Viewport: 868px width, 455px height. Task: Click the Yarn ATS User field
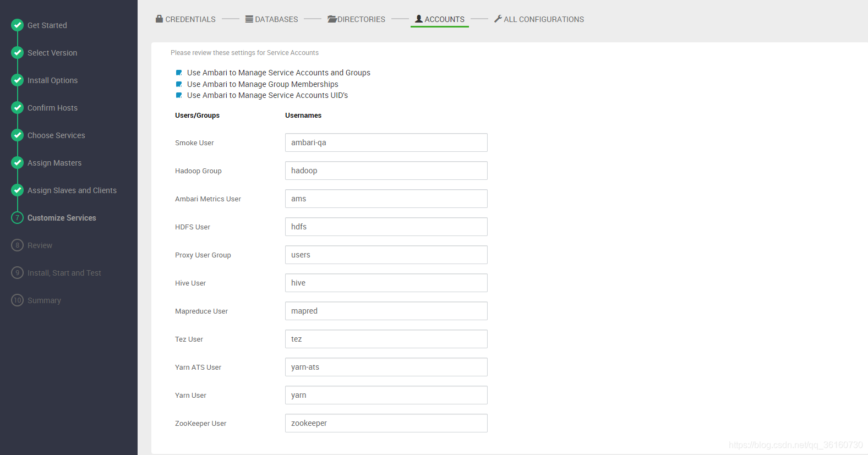(x=386, y=367)
